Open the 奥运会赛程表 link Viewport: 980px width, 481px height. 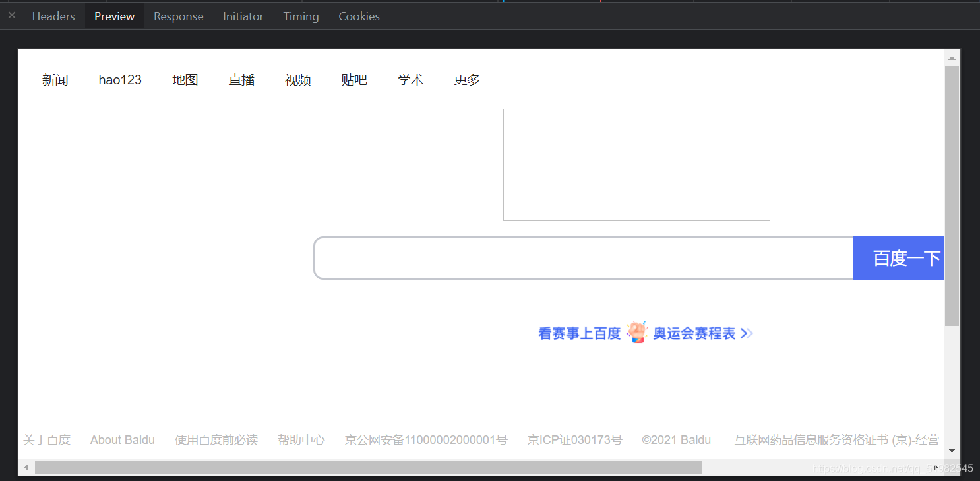coord(694,333)
